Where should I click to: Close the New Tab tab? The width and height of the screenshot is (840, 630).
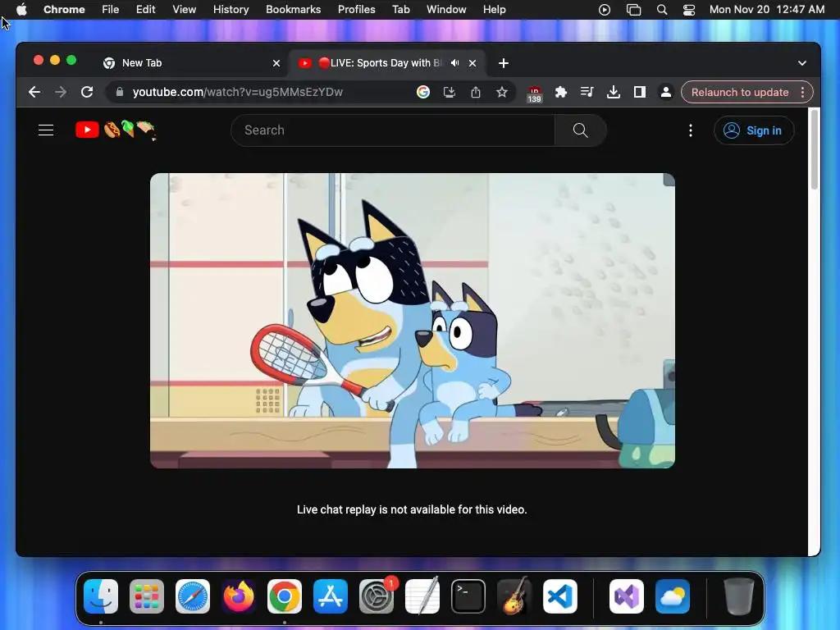pyautogui.click(x=276, y=63)
